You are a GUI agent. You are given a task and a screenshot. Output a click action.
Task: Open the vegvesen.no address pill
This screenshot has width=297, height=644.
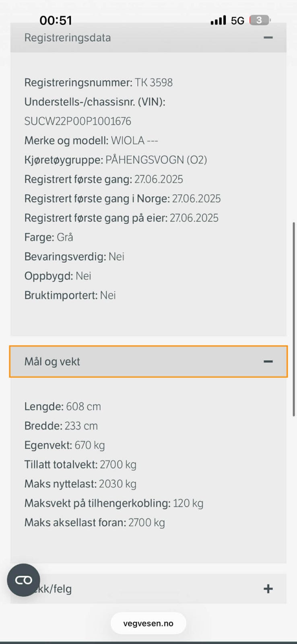[x=148, y=623]
